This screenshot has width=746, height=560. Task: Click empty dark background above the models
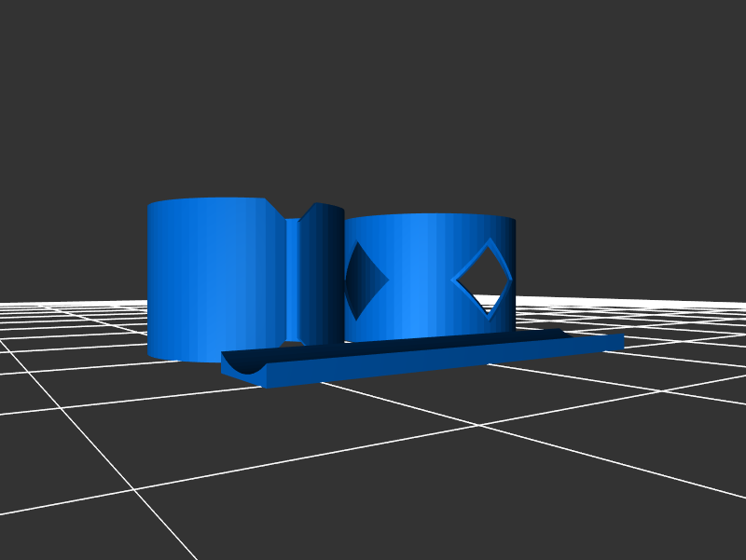pyautogui.click(x=373, y=93)
